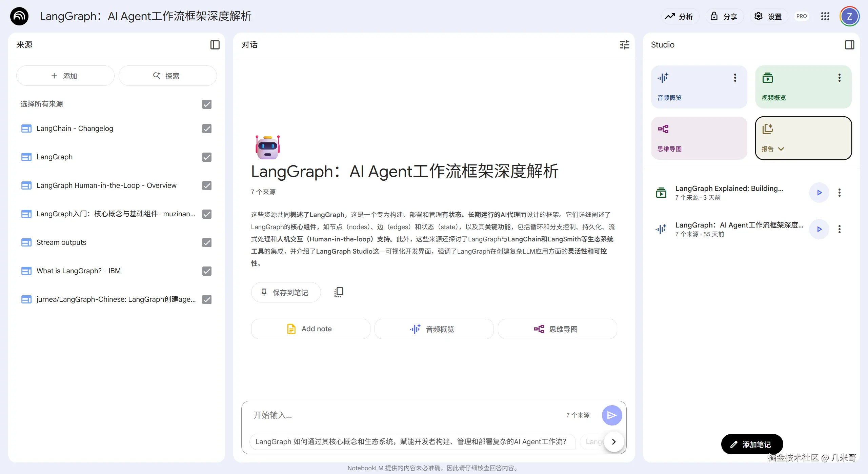Screen dimensions: 868x474
Task: Uncheck the LangChain - Changelog source
Action: tap(206, 129)
